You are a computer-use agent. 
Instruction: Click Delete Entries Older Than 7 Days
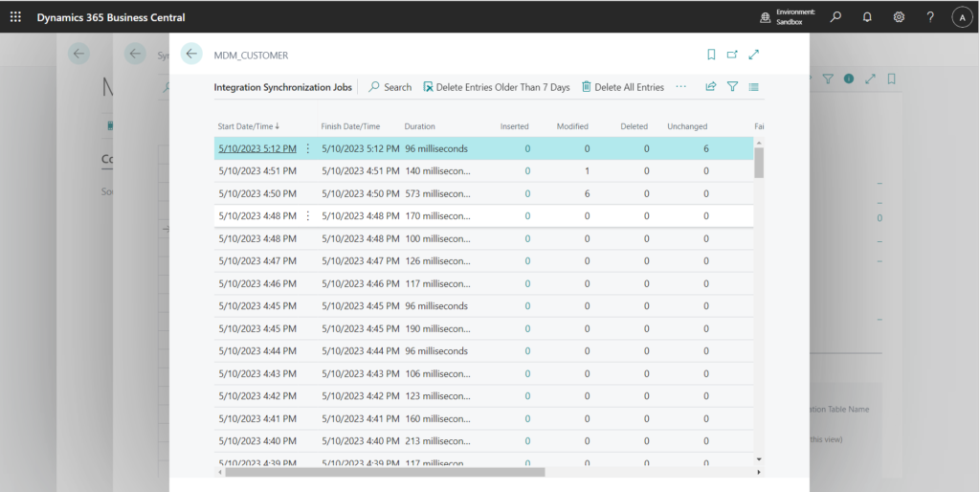pos(497,87)
